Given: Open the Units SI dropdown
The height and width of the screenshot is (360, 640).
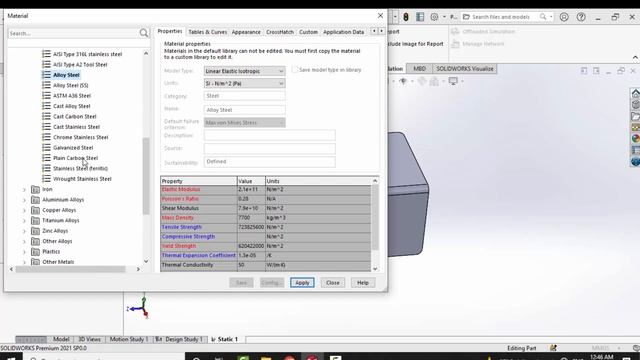Looking at the screenshot, I should click(244, 83).
